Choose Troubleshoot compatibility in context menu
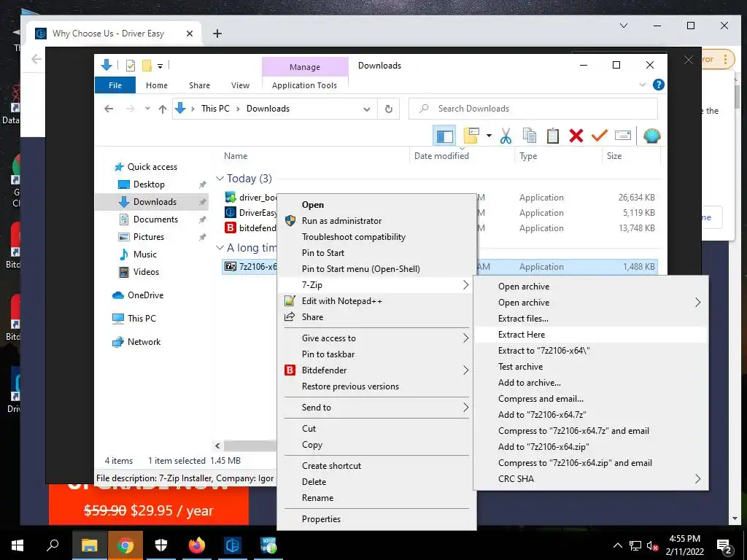 354,237
